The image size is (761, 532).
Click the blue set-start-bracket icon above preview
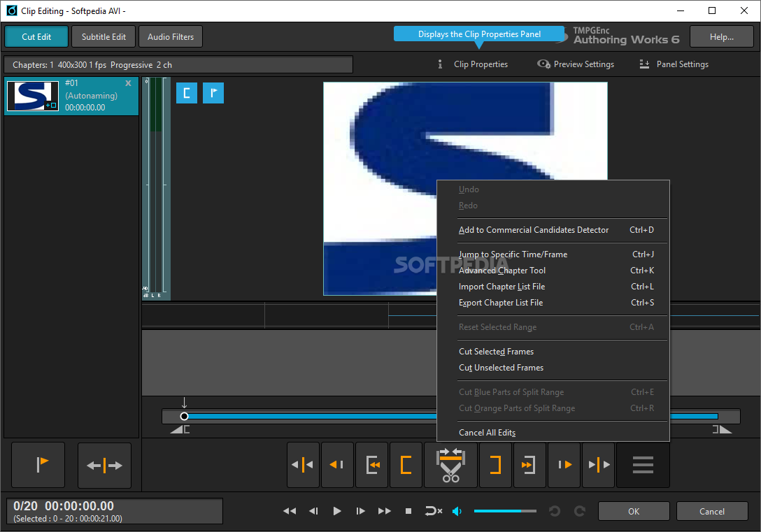coord(186,93)
